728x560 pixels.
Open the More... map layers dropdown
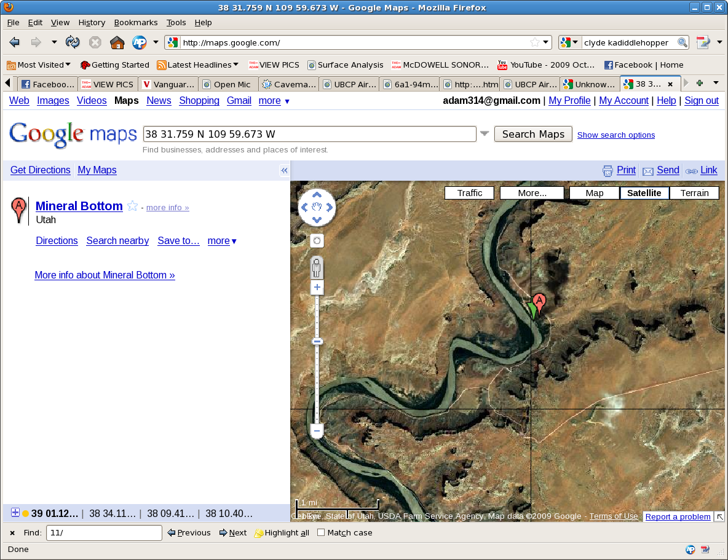pos(532,193)
